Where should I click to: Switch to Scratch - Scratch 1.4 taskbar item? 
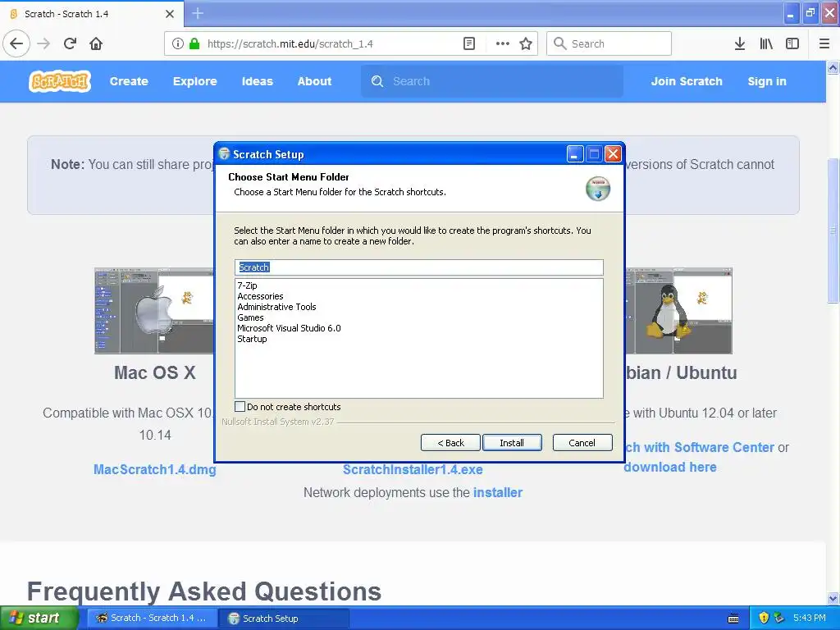(x=153, y=618)
